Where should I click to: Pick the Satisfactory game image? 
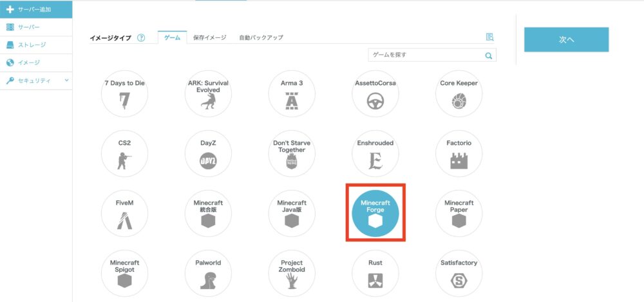coord(459,273)
